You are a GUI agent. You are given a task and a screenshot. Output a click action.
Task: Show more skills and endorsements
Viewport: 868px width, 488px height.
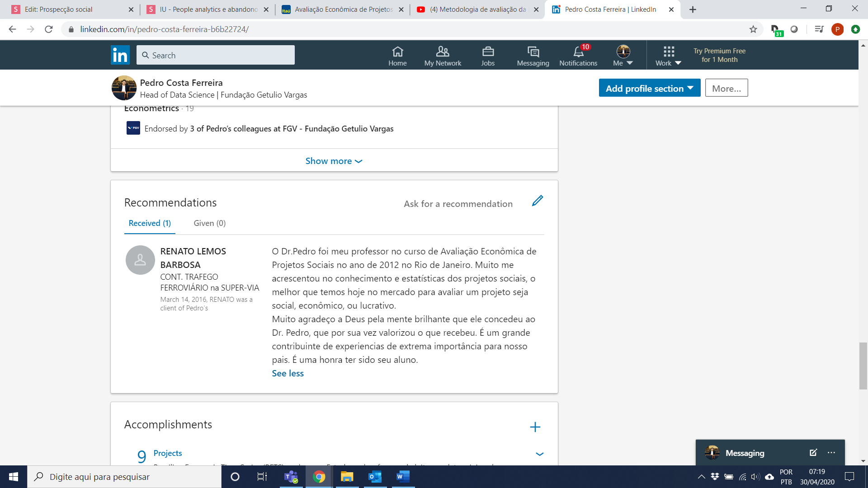coord(334,161)
